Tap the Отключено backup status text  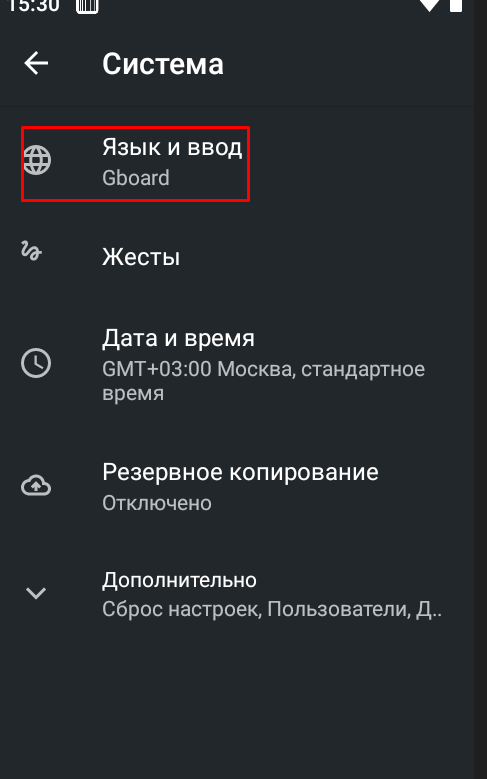pyautogui.click(x=157, y=503)
